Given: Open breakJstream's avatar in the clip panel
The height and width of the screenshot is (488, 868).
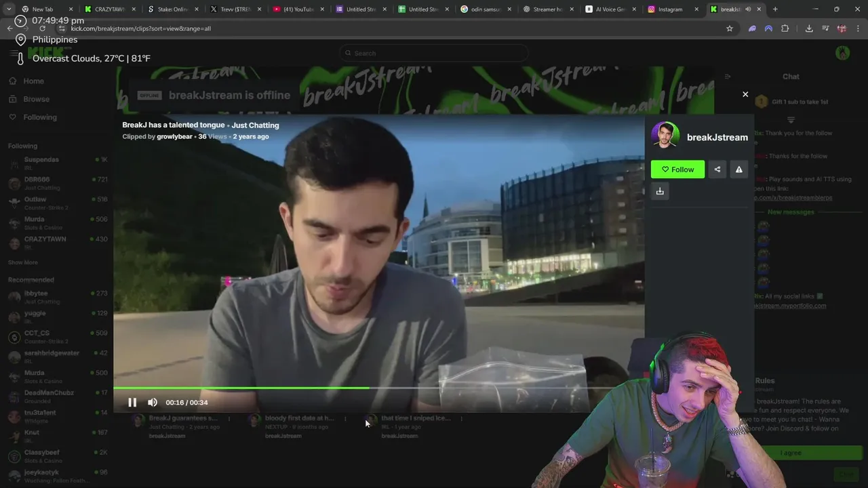Looking at the screenshot, I should coord(665,136).
